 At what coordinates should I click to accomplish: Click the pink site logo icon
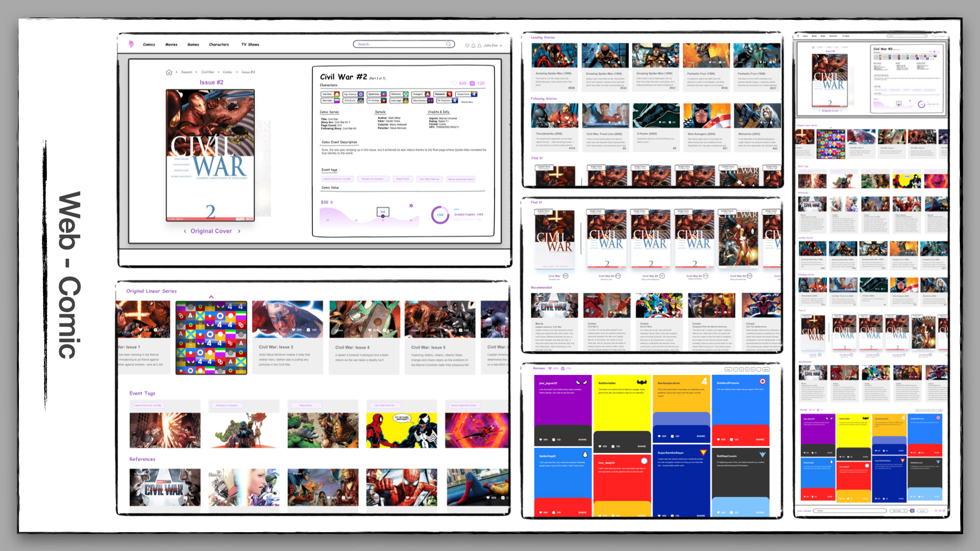pos(131,44)
